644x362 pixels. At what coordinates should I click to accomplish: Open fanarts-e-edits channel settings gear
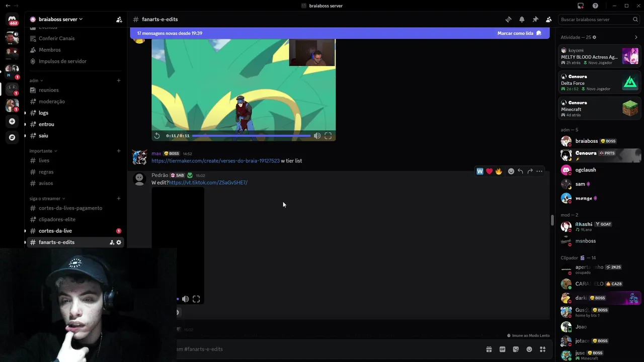click(x=119, y=242)
